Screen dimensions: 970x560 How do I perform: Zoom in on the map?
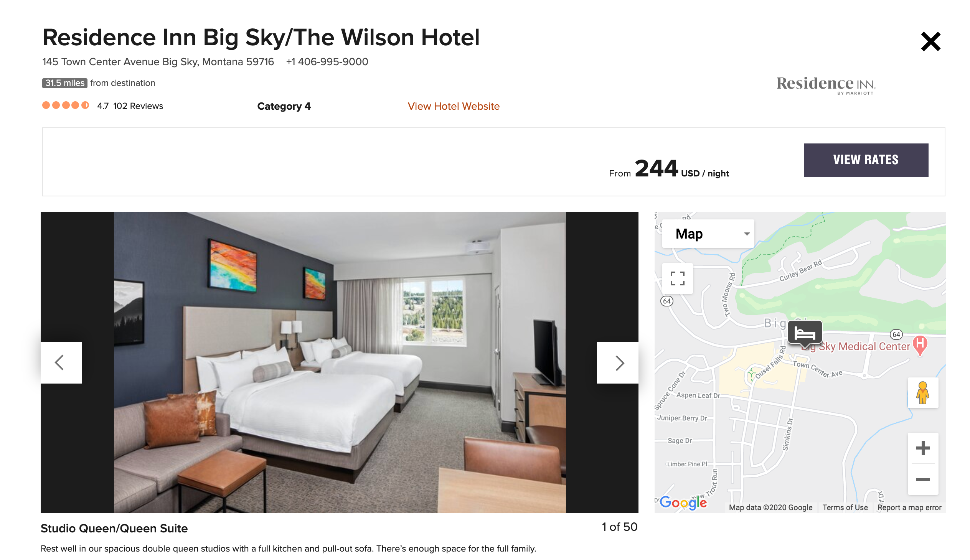(922, 448)
